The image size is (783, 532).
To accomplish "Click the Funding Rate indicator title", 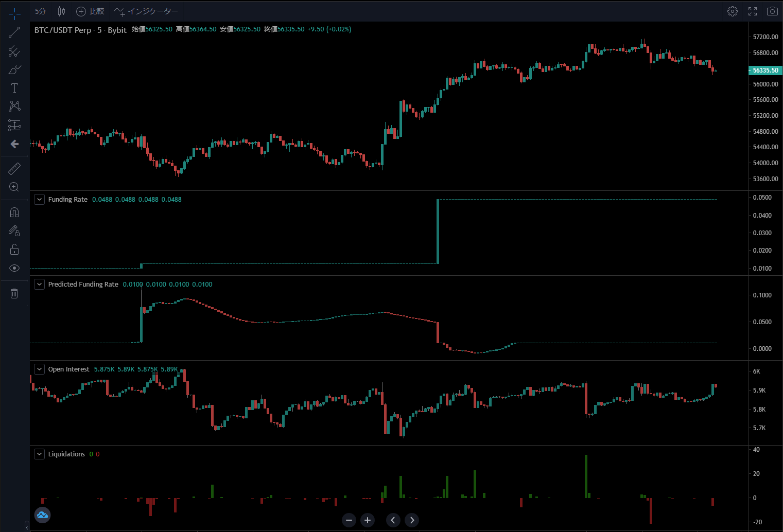I will pyautogui.click(x=68, y=200).
